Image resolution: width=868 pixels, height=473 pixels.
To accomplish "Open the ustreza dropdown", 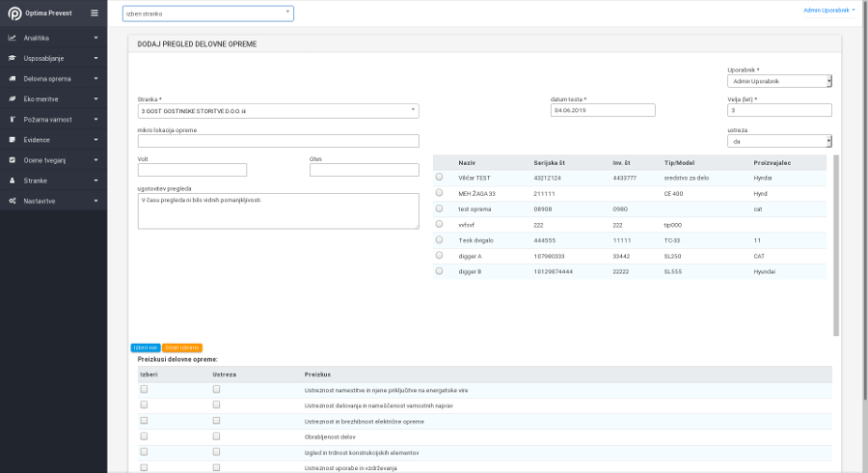I will pyautogui.click(x=779, y=141).
